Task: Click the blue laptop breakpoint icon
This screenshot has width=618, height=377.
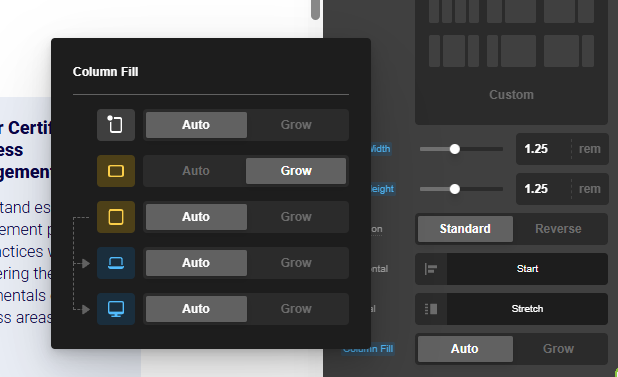Action: pos(116,263)
